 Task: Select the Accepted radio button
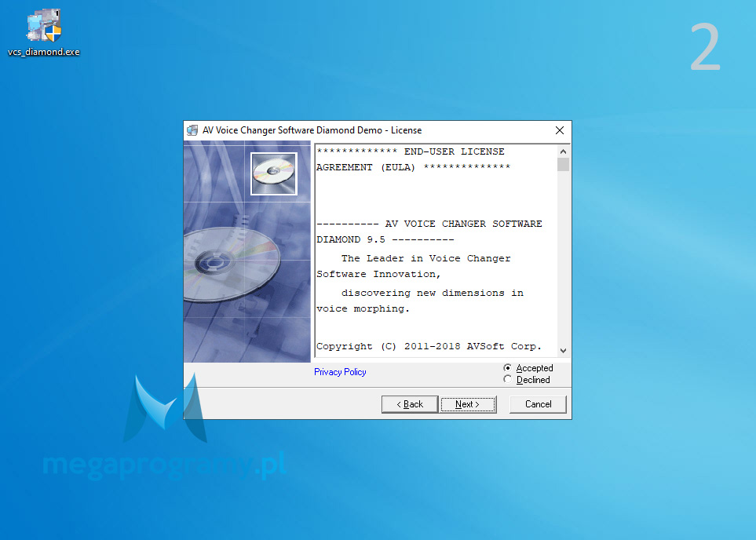[x=507, y=368]
